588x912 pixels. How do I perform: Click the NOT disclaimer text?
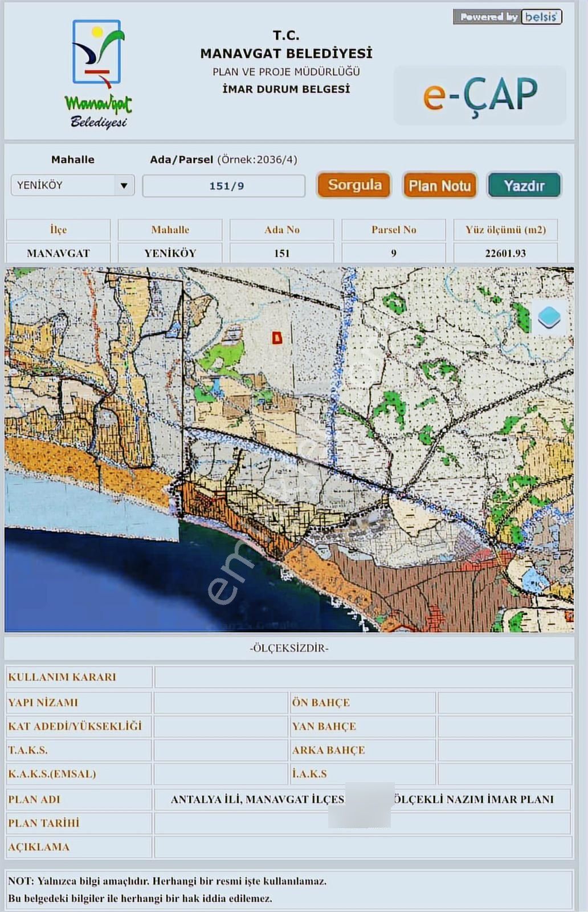click(167, 890)
